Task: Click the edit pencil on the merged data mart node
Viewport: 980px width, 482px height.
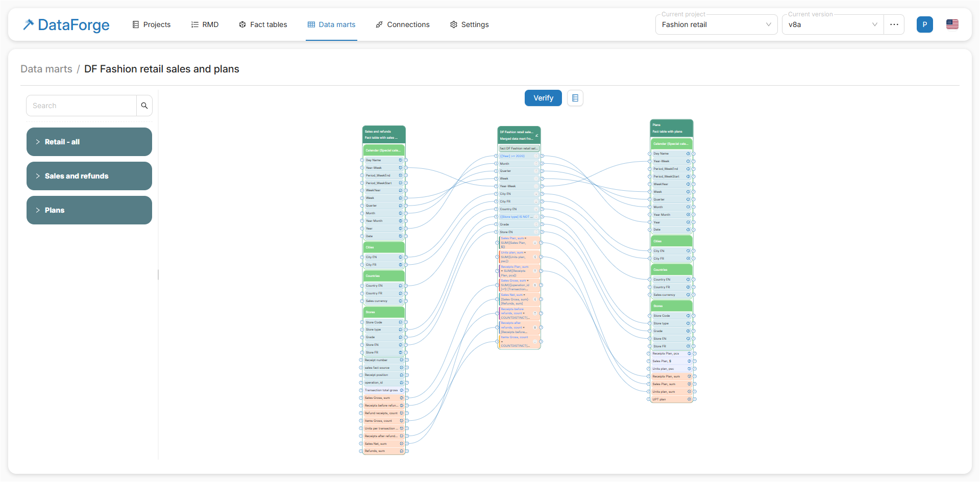Action: [x=536, y=135]
